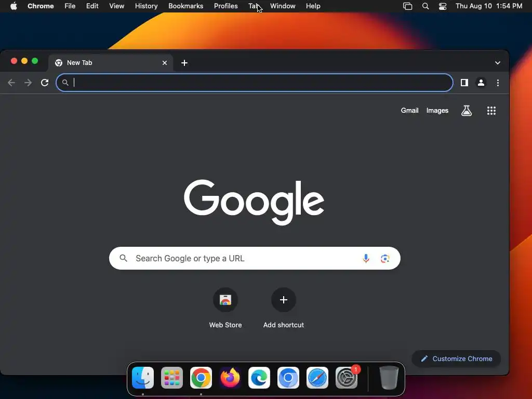Open a new tab with plus button
This screenshot has height=399, width=532.
point(184,63)
